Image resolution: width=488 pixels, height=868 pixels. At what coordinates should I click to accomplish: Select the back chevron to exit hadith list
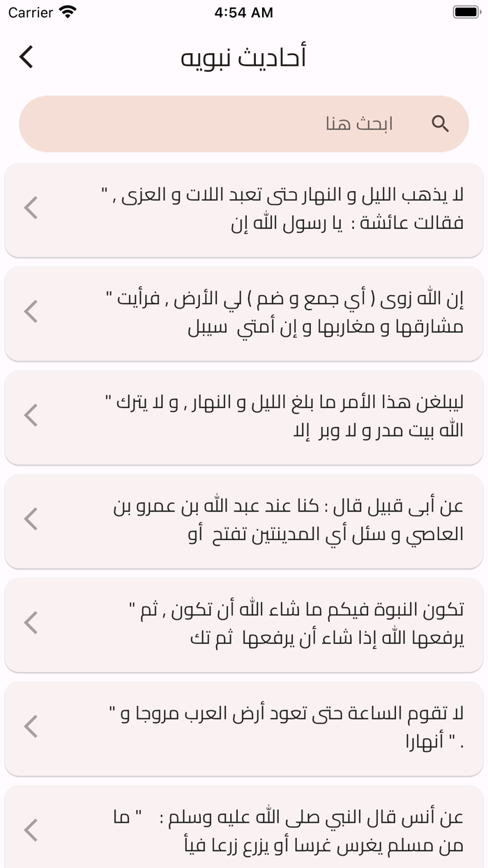click(x=26, y=57)
